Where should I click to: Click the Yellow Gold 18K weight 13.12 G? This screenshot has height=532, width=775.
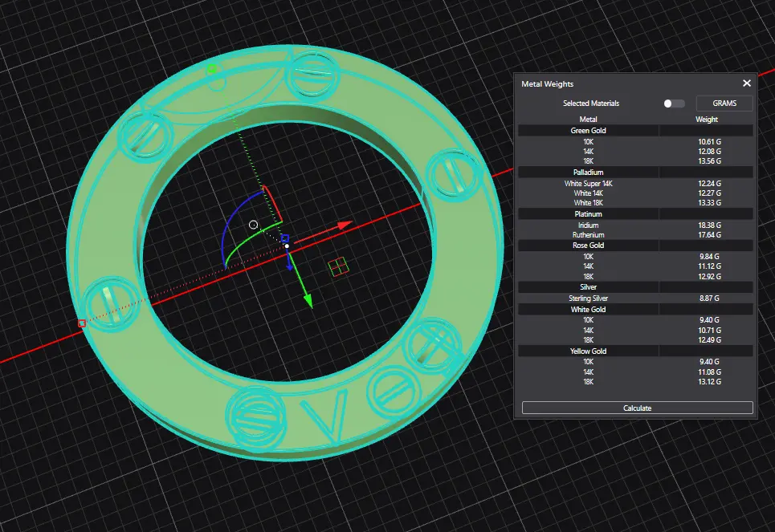point(709,382)
